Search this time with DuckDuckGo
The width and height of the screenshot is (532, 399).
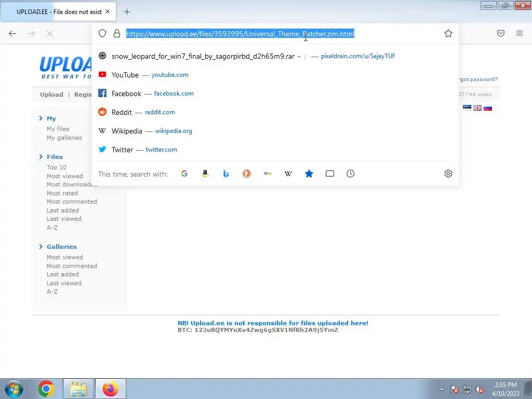click(x=247, y=174)
